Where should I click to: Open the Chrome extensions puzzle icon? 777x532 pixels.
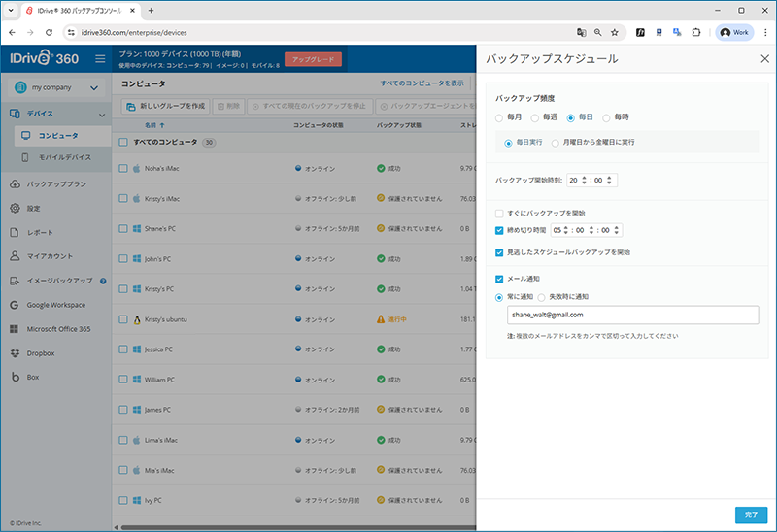695,32
